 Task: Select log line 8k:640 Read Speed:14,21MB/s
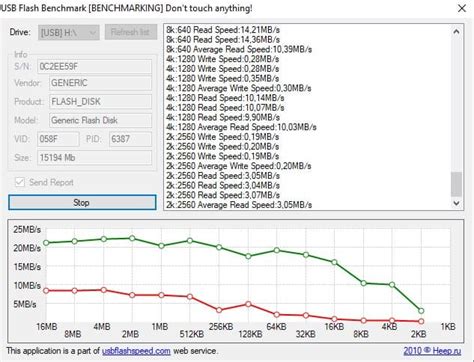tap(223, 30)
